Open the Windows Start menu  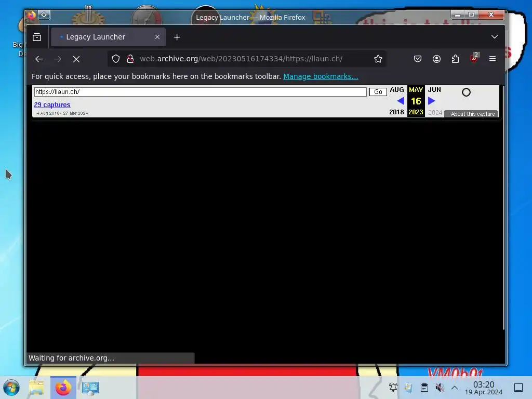click(x=11, y=388)
